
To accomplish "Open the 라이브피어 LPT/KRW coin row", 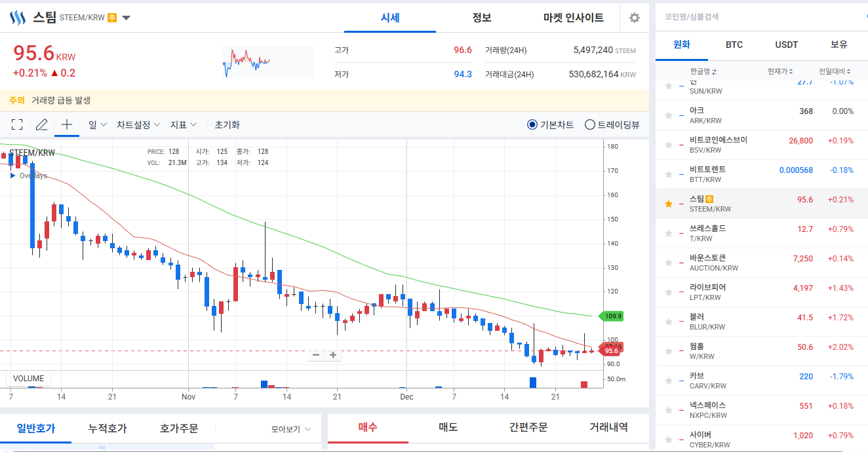I will [x=762, y=292].
